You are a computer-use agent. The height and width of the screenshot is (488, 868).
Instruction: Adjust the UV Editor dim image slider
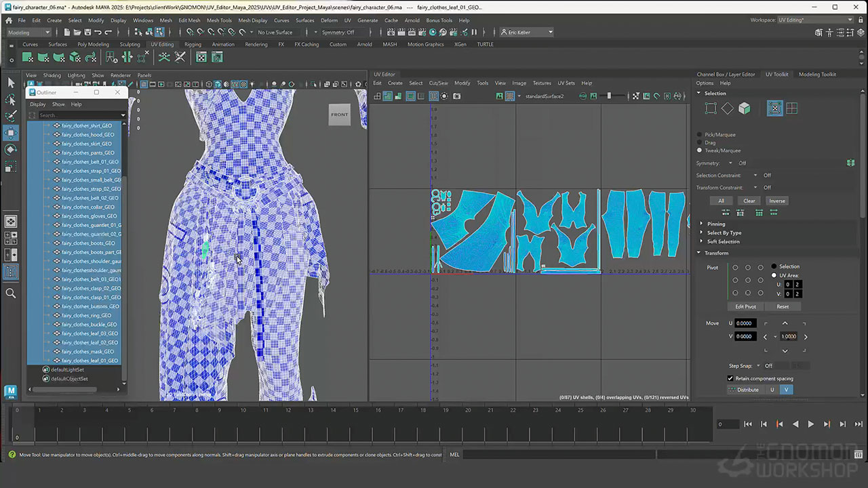[x=609, y=96]
